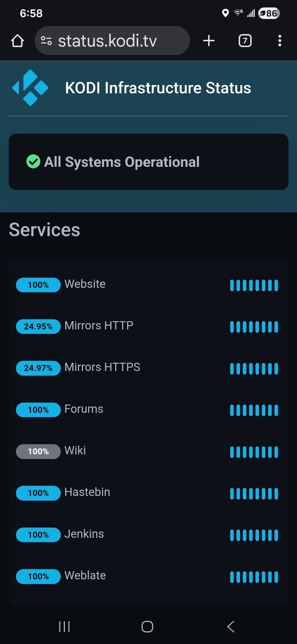Tap the Hastebin uptime history bars

(x=254, y=493)
